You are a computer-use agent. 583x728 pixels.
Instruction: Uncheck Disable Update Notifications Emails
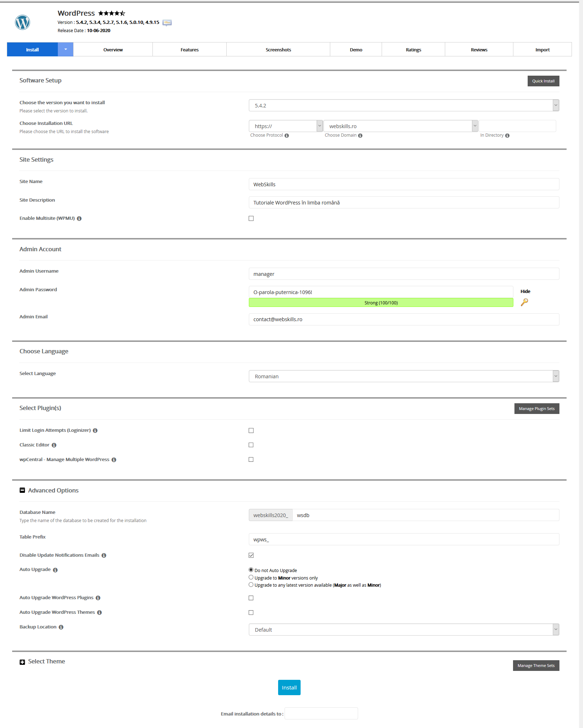pos(251,555)
